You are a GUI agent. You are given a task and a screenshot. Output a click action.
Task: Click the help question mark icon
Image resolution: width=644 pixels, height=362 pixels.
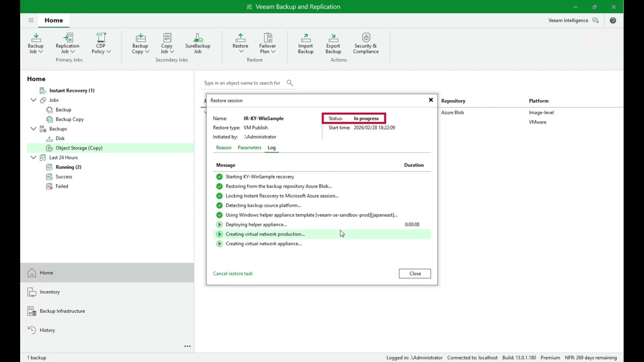click(613, 21)
